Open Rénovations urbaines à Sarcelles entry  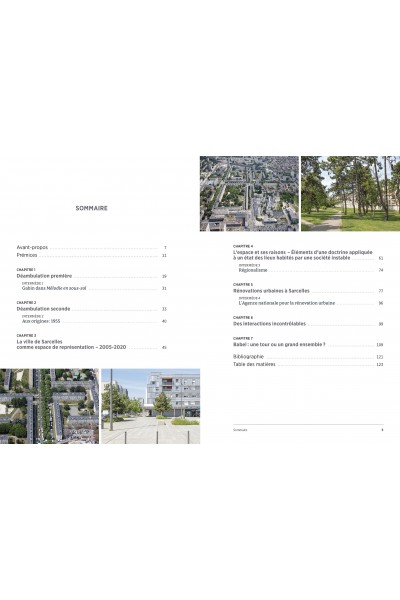[x=308, y=291]
